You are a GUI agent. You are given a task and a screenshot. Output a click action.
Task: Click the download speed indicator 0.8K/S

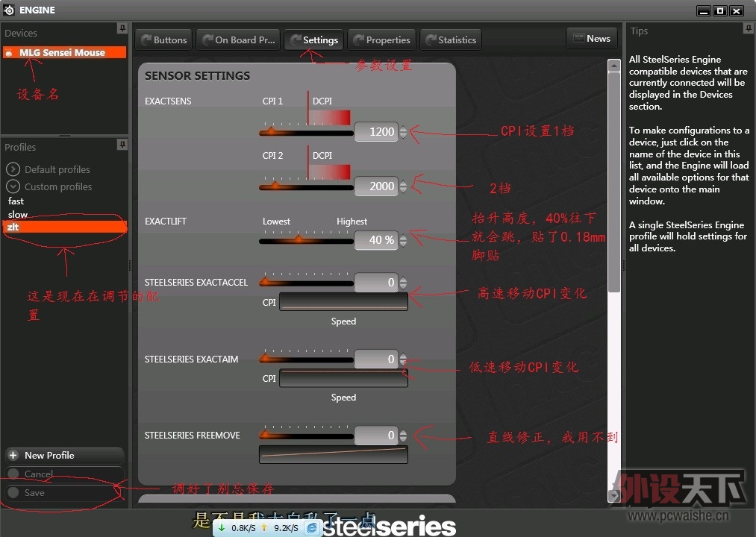(238, 528)
